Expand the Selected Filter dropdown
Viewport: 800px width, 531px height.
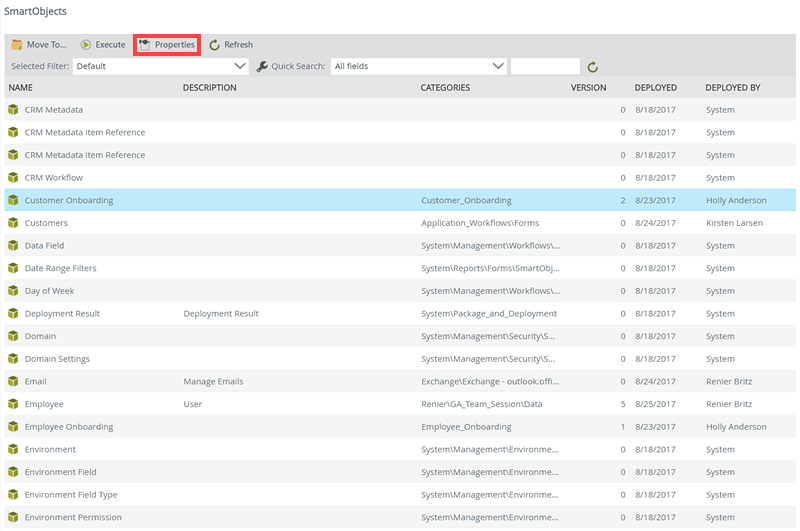click(239, 67)
